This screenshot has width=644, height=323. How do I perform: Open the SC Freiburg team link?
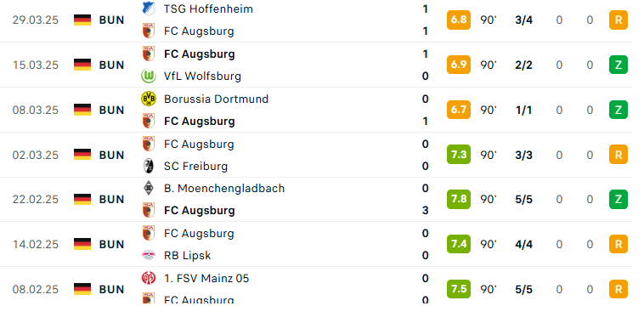tap(195, 166)
